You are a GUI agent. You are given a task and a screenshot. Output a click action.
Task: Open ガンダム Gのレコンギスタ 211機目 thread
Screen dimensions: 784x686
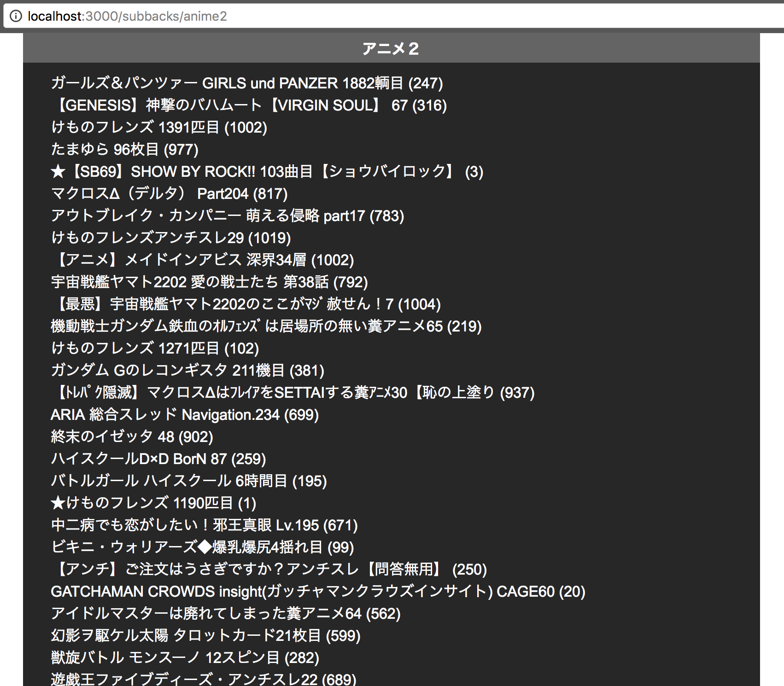[x=187, y=370]
